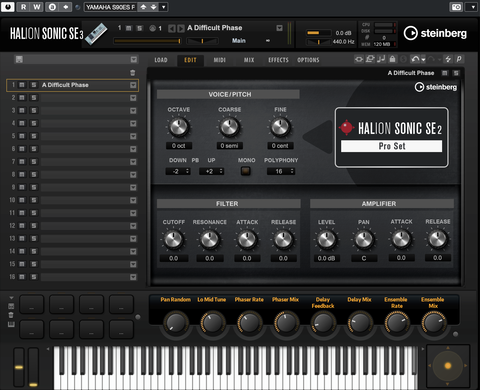
Task: Mute slot 1 in the slot rack
Action: tap(22, 85)
